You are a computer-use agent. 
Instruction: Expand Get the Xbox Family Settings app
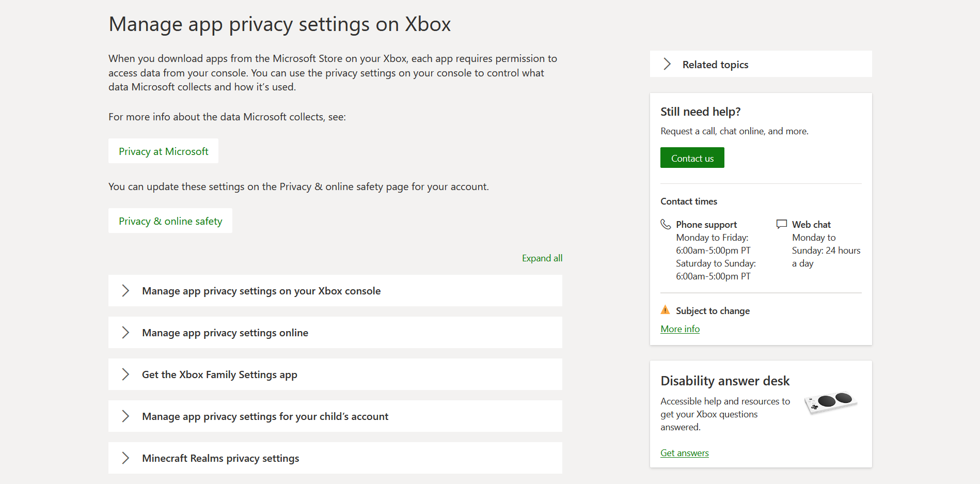[x=335, y=374]
